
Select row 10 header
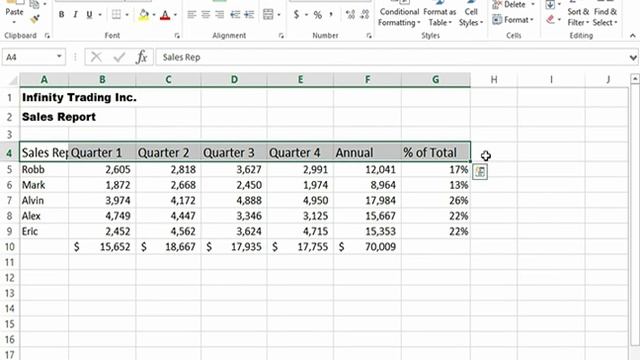point(9,247)
